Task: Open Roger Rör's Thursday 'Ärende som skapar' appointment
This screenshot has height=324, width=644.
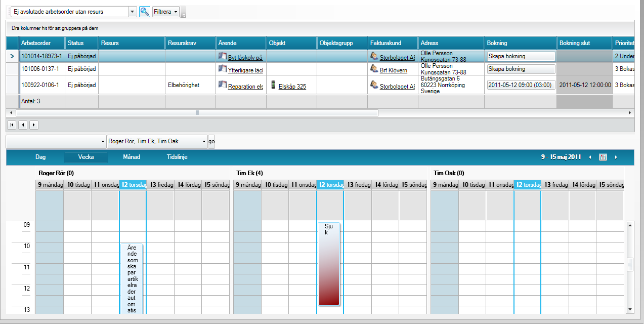Action: tap(132, 278)
